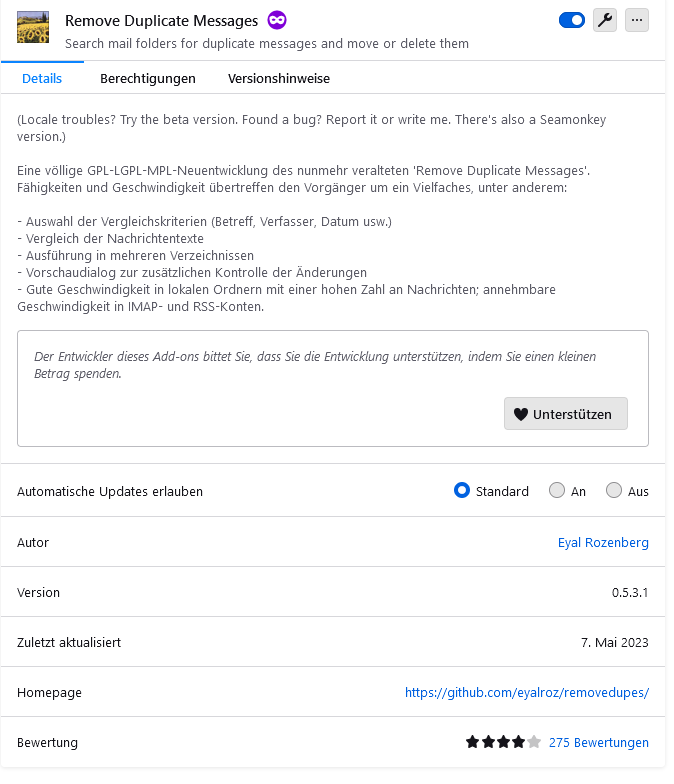The height and width of the screenshot is (784, 674).
Task: Disable the add-on with the toggle switch
Action: (572, 20)
